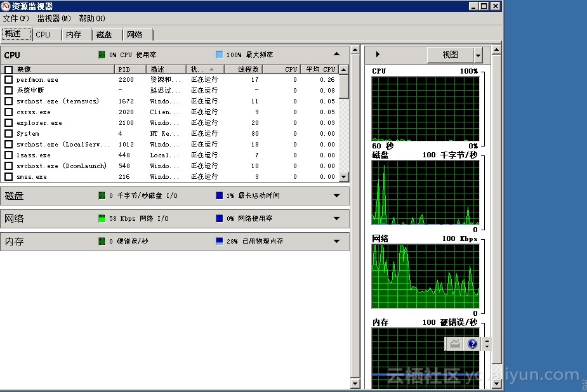587x392 pixels.
Task: Open the 监视器(M) menu
Action: point(54,18)
